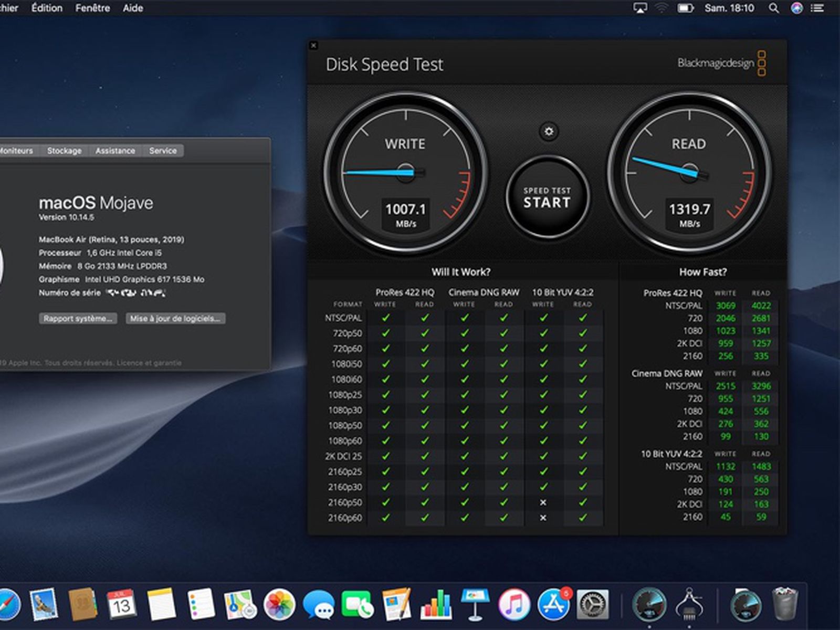The image size is (840, 630).
Task: Open Notification Center list icon
Action: click(x=817, y=8)
